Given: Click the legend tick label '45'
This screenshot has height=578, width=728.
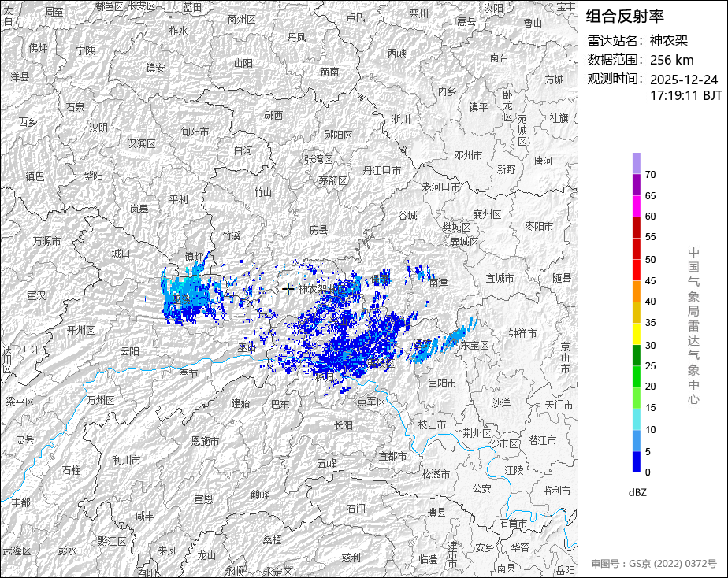Looking at the screenshot, I should pyautogui.click(x=650, y=280).
